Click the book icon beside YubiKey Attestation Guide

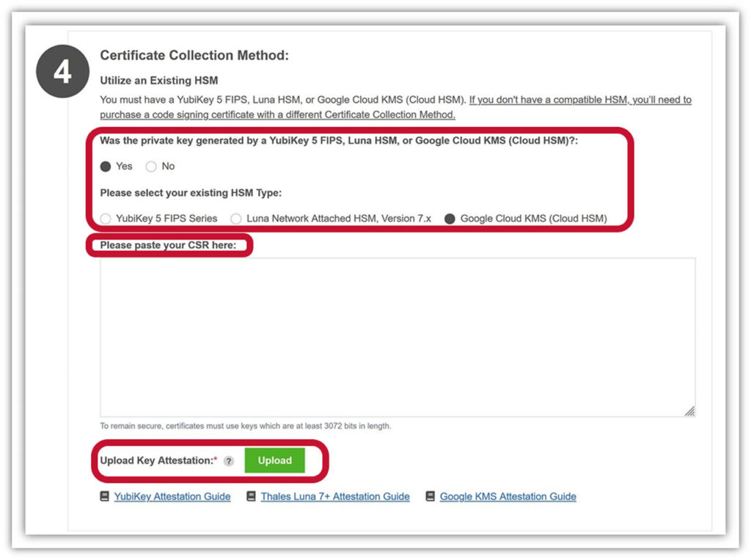104,496
